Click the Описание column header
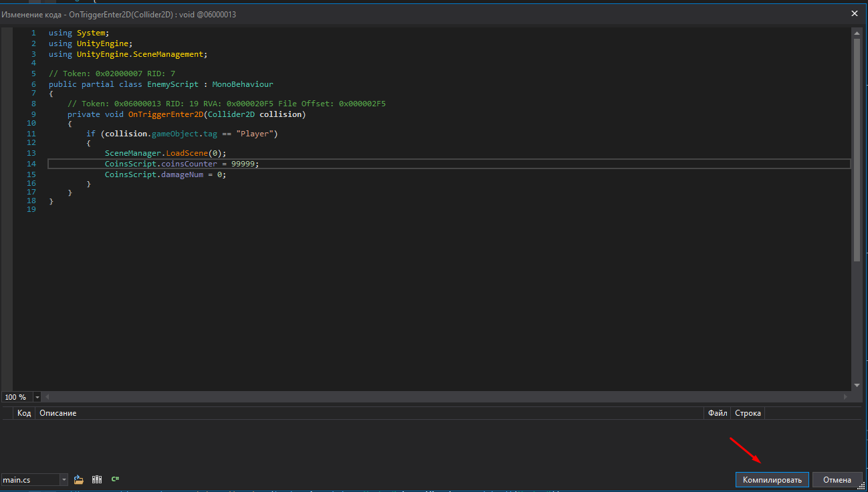Screen dimensions: 868x492 point(58,413)
